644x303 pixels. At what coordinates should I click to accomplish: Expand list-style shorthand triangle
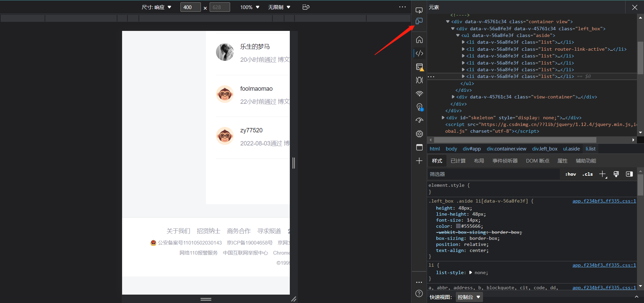[471, 272]
